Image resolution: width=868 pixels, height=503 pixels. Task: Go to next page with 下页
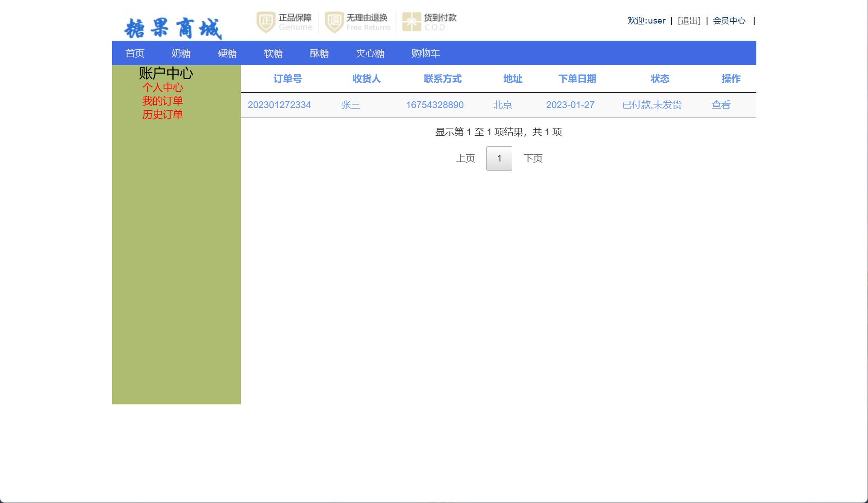[533, 158]
